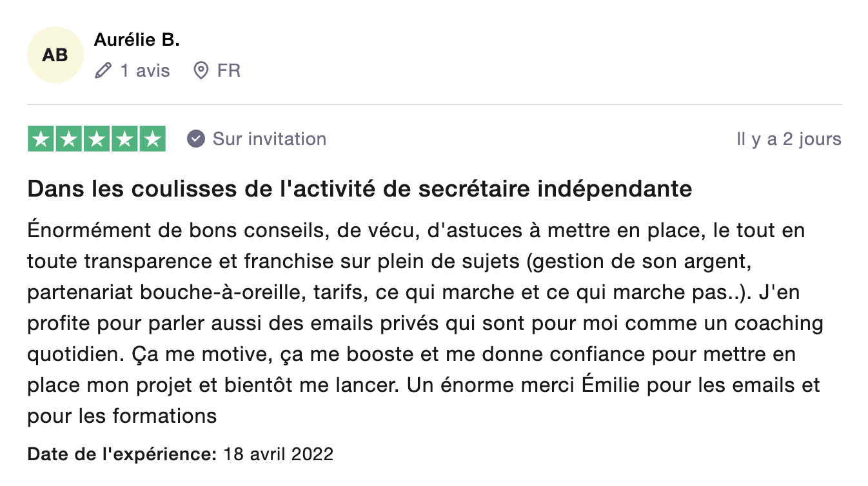This screenshot has height=486, width=868.
Task: Select the third star in the rating
Action: (97, 139)
